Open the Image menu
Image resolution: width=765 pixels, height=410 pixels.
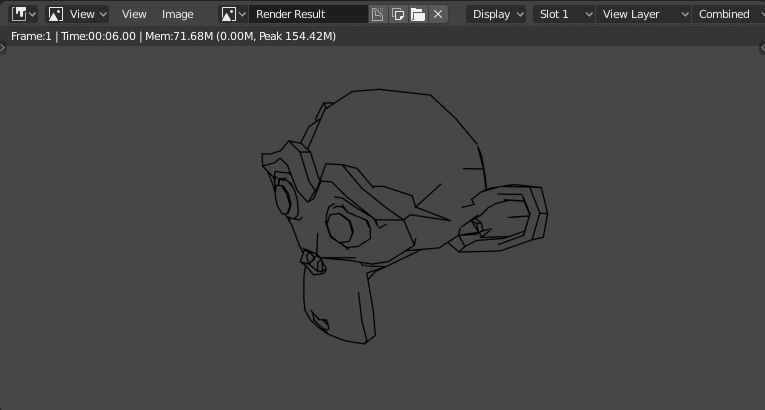pyautogui.click(x=178, y=14)
